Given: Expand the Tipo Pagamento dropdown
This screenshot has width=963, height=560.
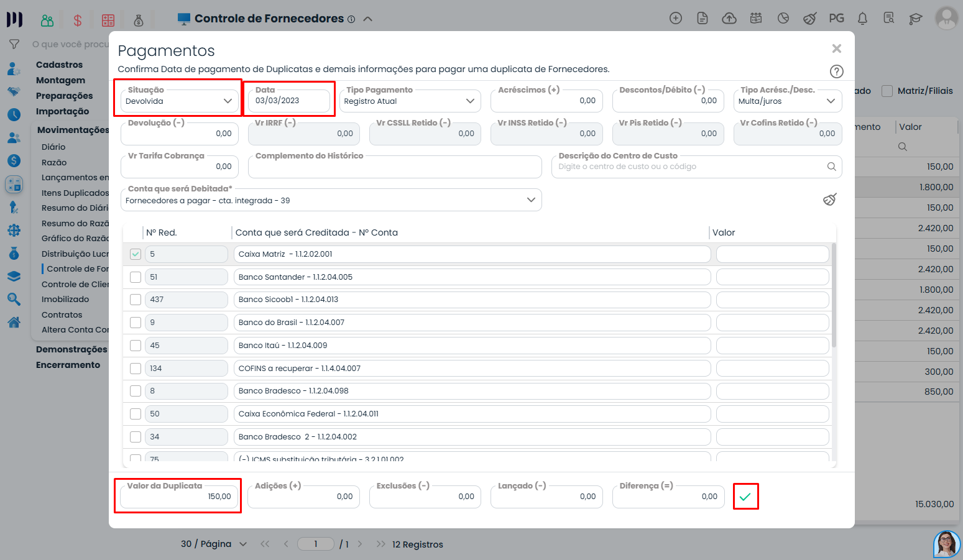Looking at the screenshot, I should 409,101.
